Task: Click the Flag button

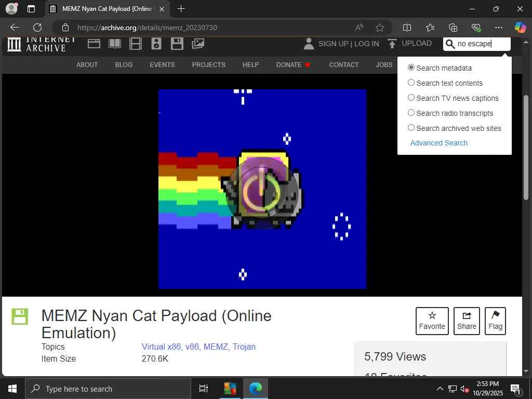Action: click(495, 321)
